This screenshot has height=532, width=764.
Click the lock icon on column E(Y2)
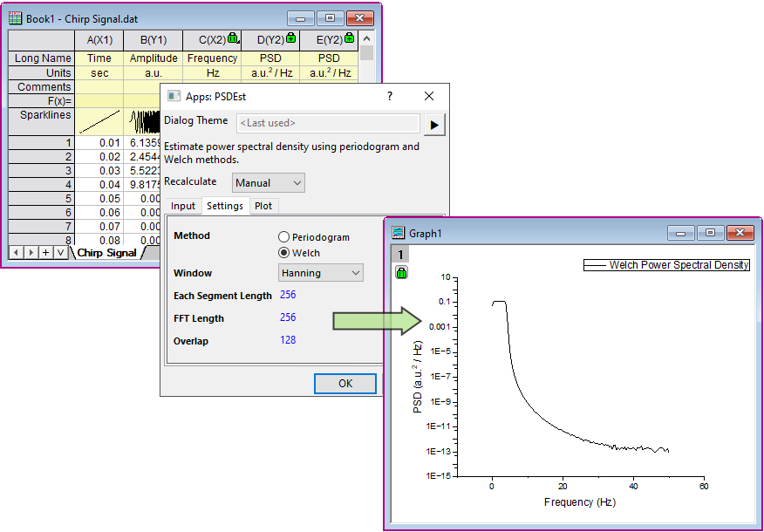tap(349, 40)
